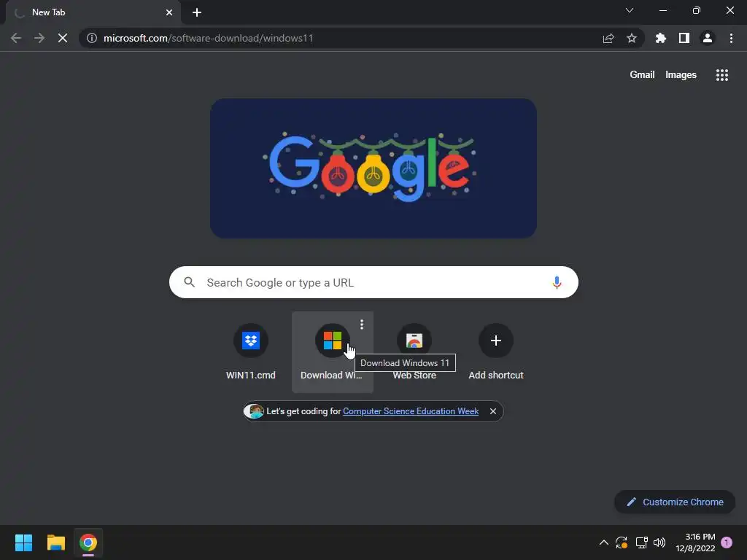
Task: Open the Google apps grid
Action: (721, 75)
